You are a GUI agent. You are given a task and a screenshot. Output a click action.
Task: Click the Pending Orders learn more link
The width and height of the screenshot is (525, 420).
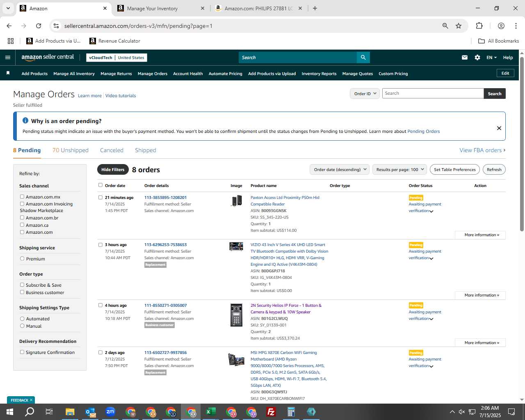click(x=423, y=131)
